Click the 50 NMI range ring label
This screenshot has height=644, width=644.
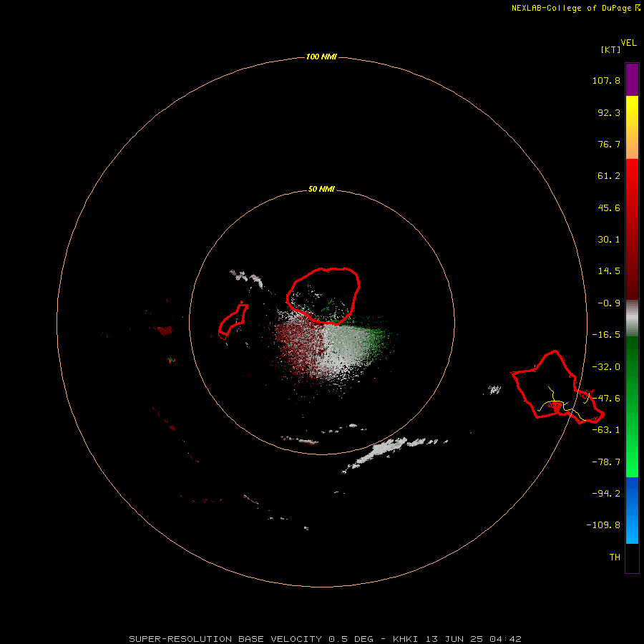click(321, 189)
